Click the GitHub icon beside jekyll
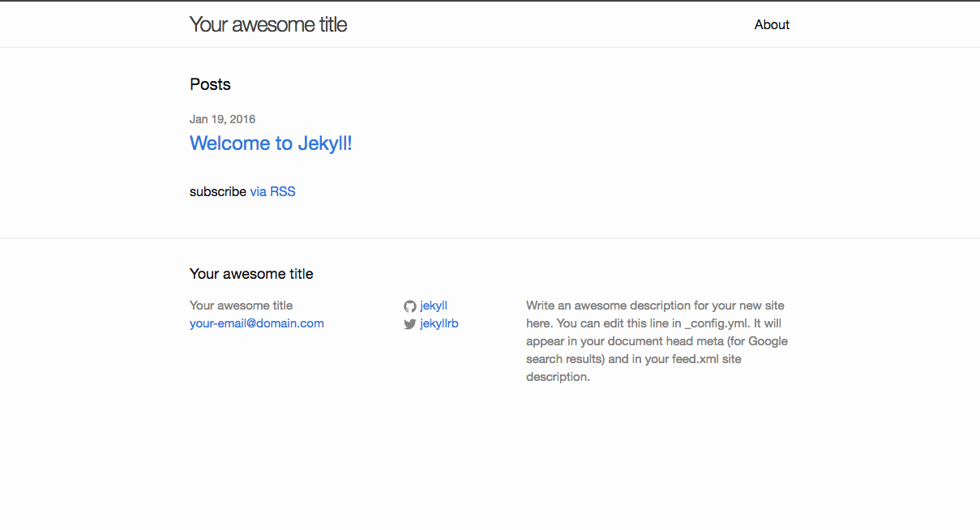Image resolution: width=980 pixels, height=530 pixels. tap(410, 306)
